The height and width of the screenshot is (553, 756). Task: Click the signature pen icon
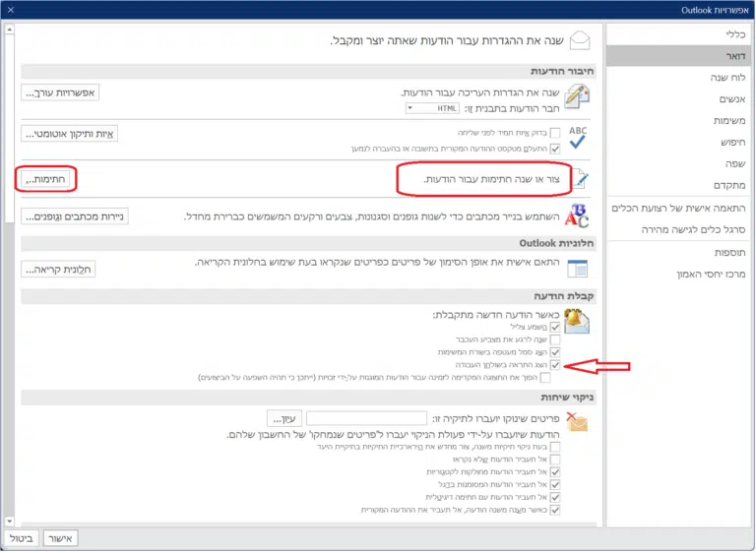tap(580, 179)
